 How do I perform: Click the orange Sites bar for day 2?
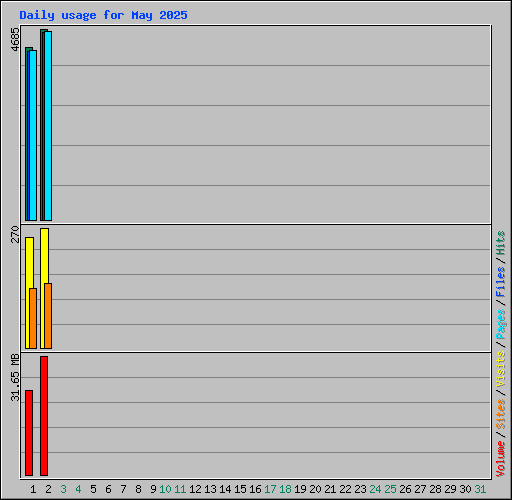pos(48,316)
